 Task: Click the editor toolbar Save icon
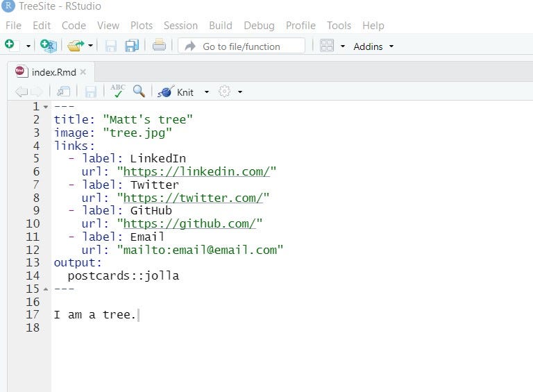(90, 92)
